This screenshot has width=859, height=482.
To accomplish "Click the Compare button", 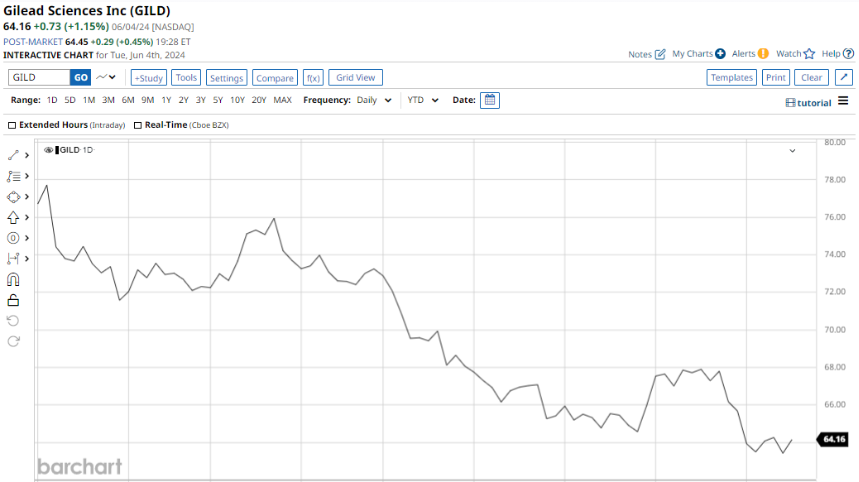I will point(275,78).
